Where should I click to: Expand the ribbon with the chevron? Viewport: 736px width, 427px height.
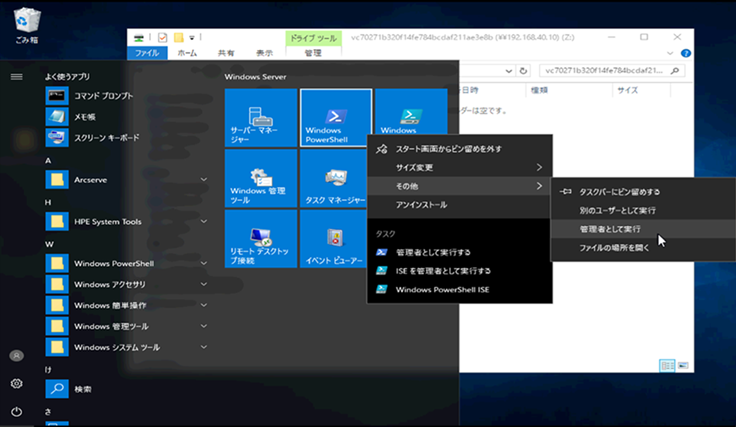pos(670,53)
